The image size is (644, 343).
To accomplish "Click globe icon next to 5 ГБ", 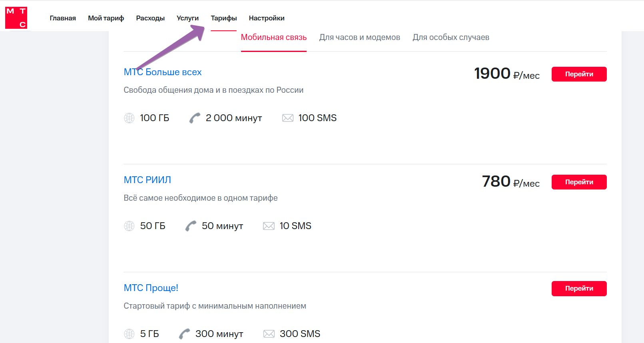I will [x=129, y=334].
